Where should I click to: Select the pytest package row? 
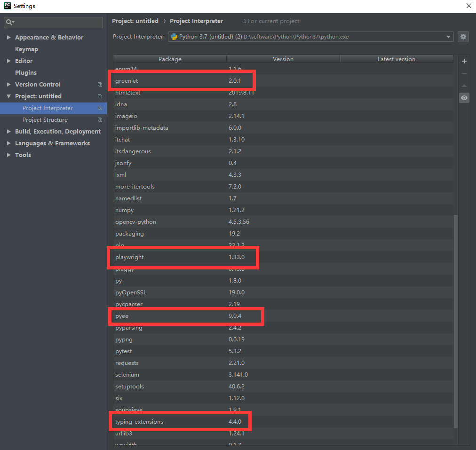[283, 351]
